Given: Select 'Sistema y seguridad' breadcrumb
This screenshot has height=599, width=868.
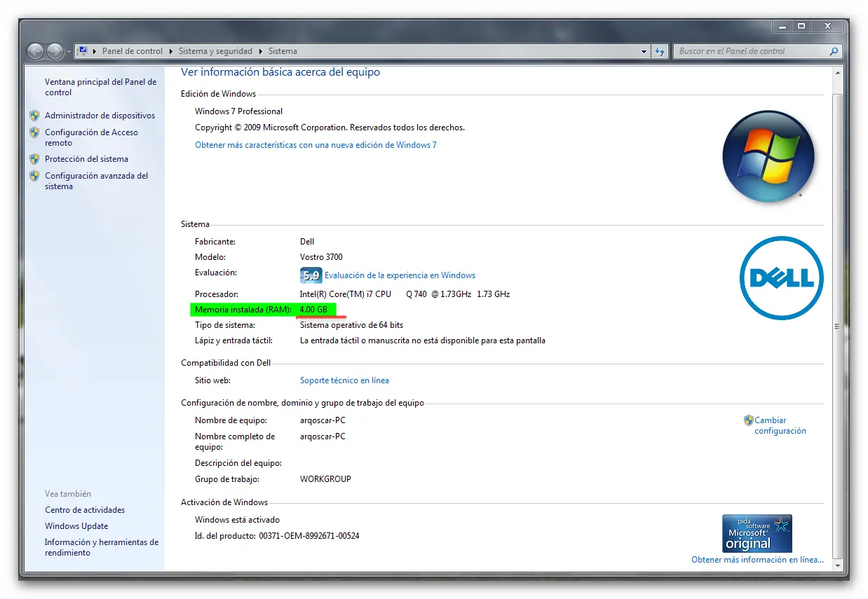Looking at the screenshot, I should click(x=216, y=51).
